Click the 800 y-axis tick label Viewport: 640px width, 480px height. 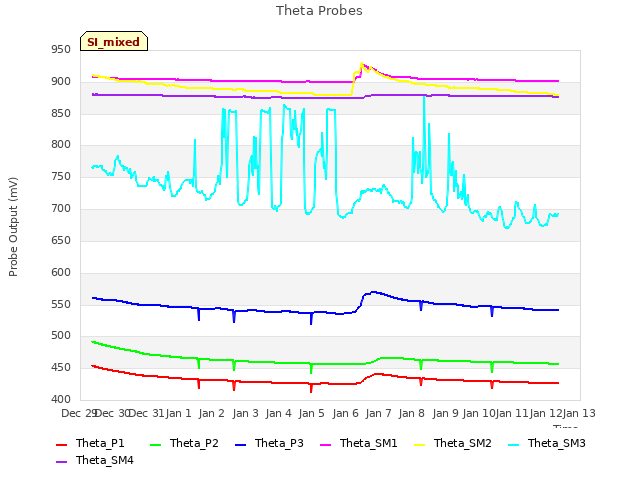click(61, 145)
